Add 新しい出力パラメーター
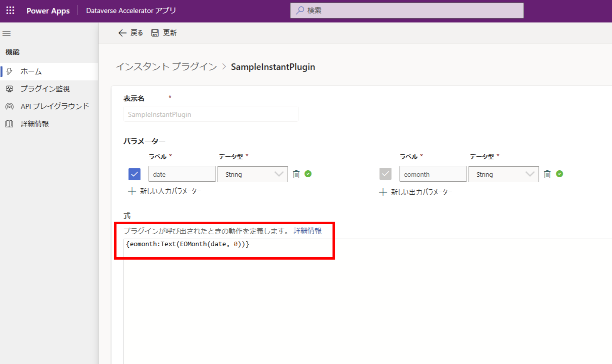The image size is (612, 364). pos(416,192)
